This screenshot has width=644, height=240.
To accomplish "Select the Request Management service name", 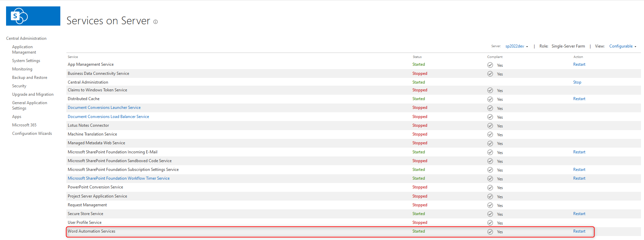I will click(87, 205).
